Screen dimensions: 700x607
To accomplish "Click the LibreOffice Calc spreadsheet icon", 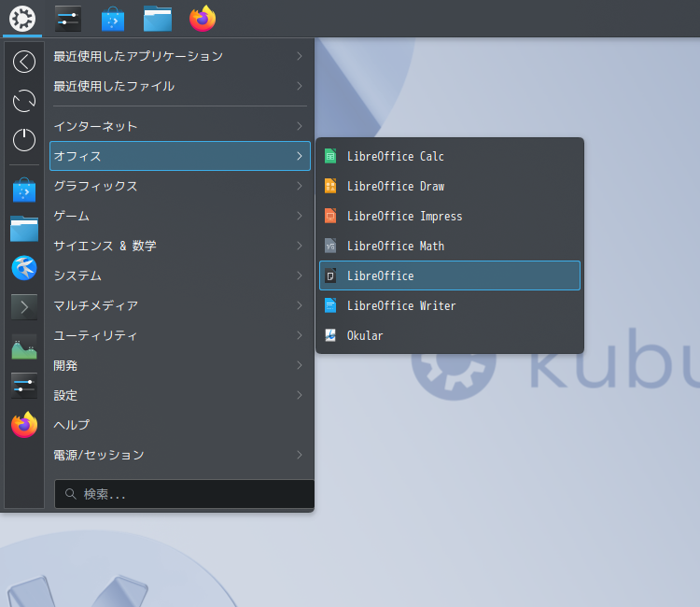I will tap(330, 156).
